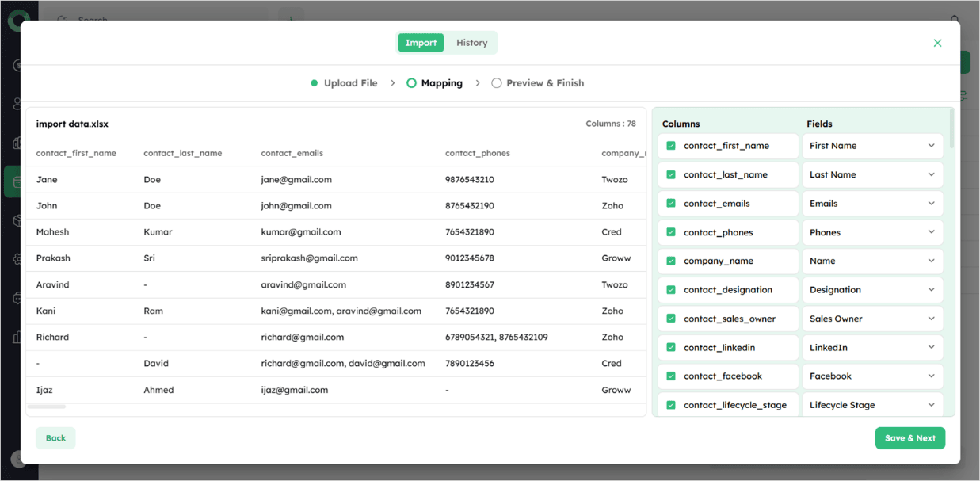Click the Upload File step indicator
Viewport: 980px width, 481px height.
[344, 83]
